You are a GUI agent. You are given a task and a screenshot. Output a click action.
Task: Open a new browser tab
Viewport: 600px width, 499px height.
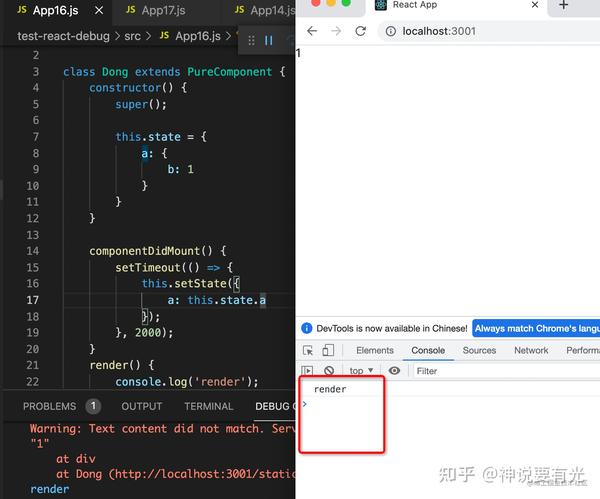563,5
